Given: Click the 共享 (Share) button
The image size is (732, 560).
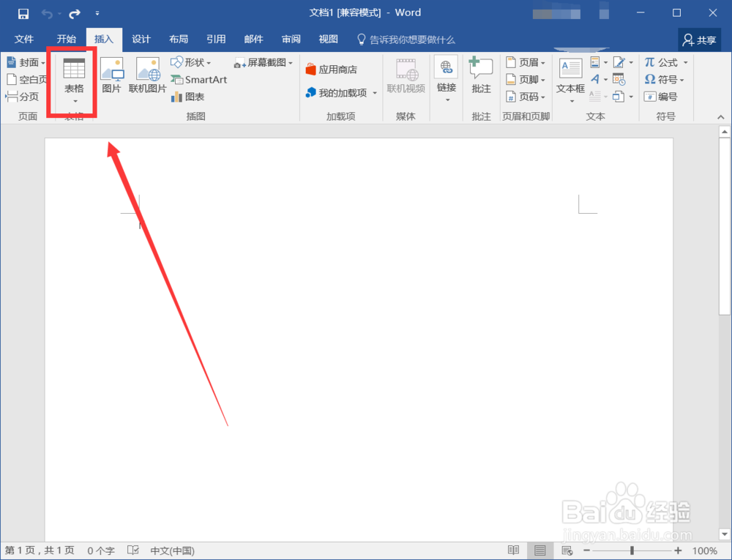Looking at the screenshot, I should (699, 40).
